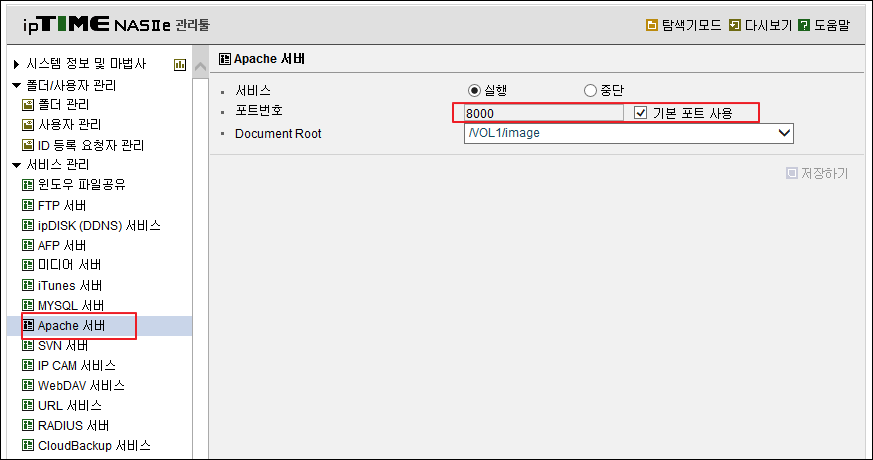This screenshot has height=460, width=873.
Task: Click the IP CAM 서비스 icon
Action: click(x=28, y=365)
